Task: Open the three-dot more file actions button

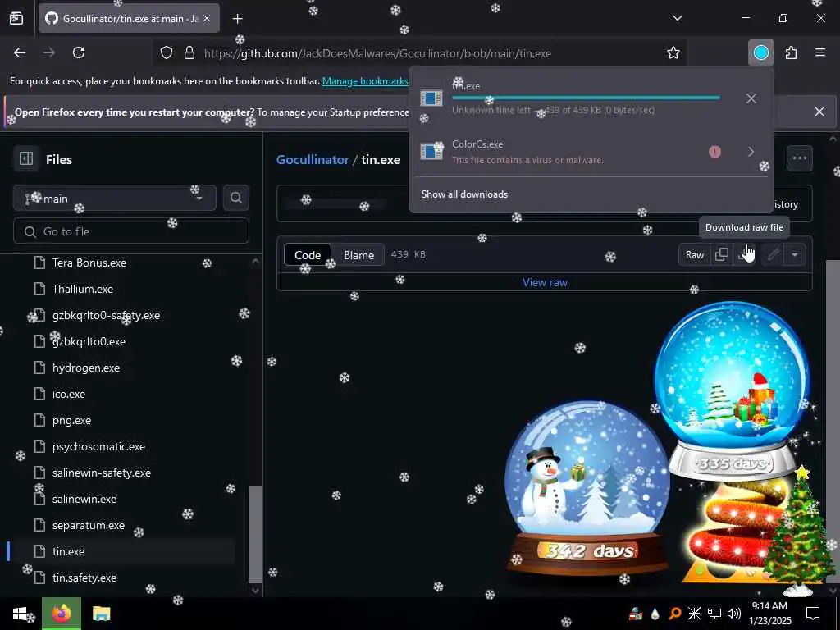Action: click(799, 158)
